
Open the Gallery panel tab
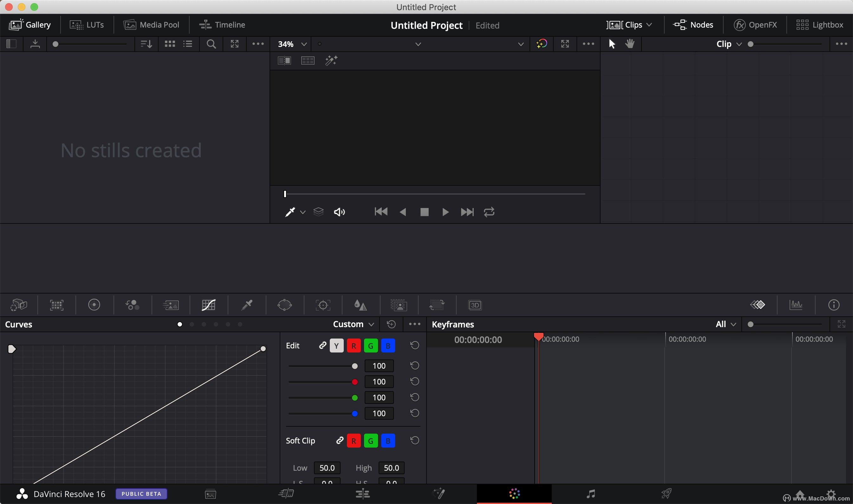click(30, 25)
